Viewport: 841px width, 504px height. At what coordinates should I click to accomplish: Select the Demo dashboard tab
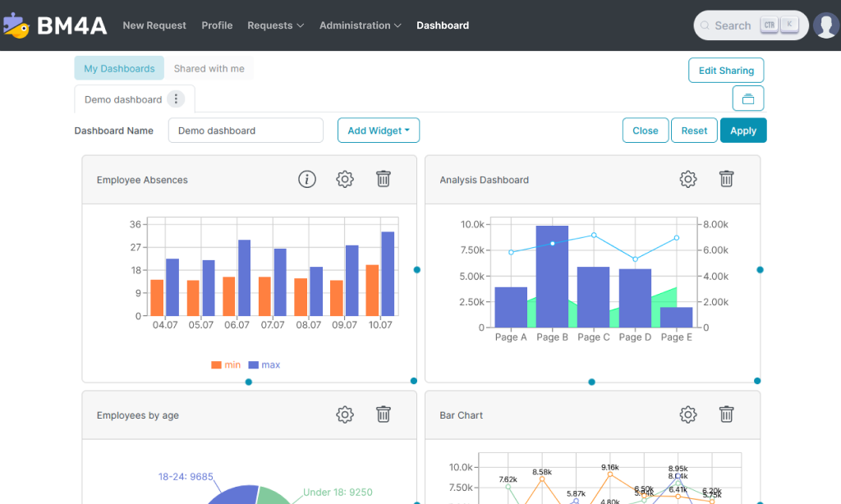[x=123, y=99]
